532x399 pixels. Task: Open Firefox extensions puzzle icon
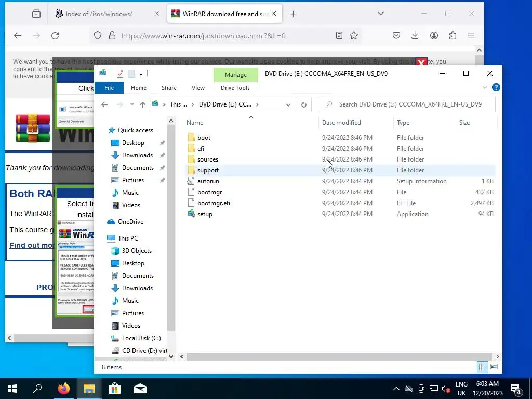pos(453,36)
